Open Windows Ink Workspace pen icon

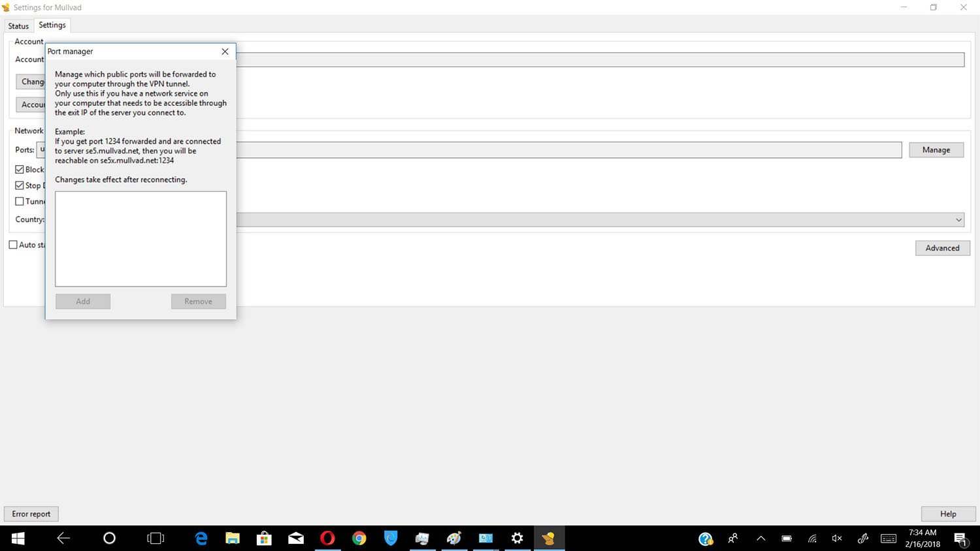click(862, 539)
